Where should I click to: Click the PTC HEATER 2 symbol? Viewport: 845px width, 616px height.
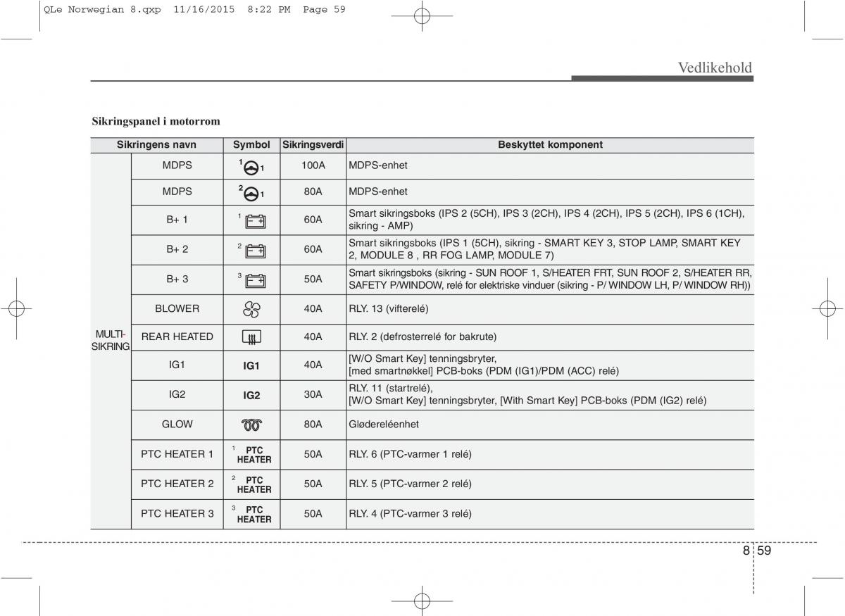(x=252, y=484)
